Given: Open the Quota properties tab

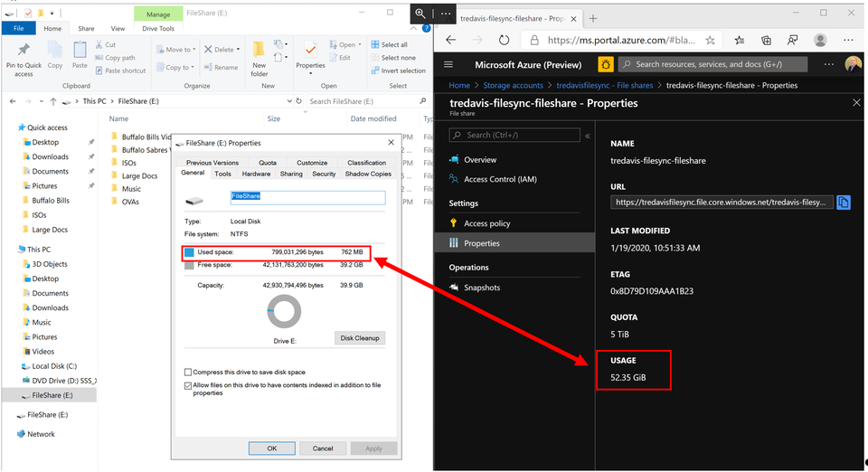Looking at the screenshot, I should point(268,163).
